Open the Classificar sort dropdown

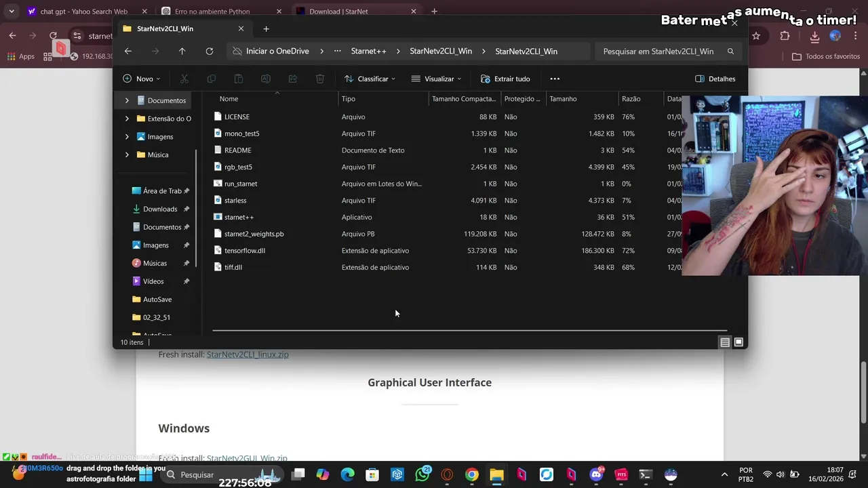(x=370, y=79)
